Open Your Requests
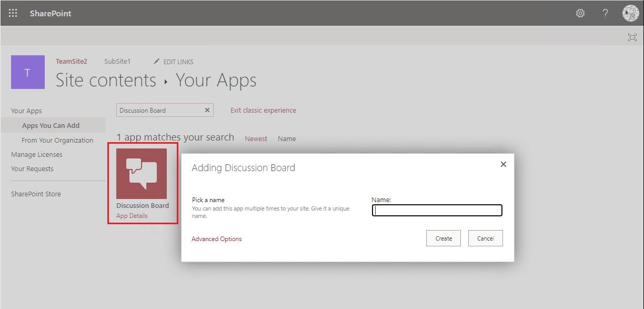This screenshot has height=309, width=644. pos(32,168)
